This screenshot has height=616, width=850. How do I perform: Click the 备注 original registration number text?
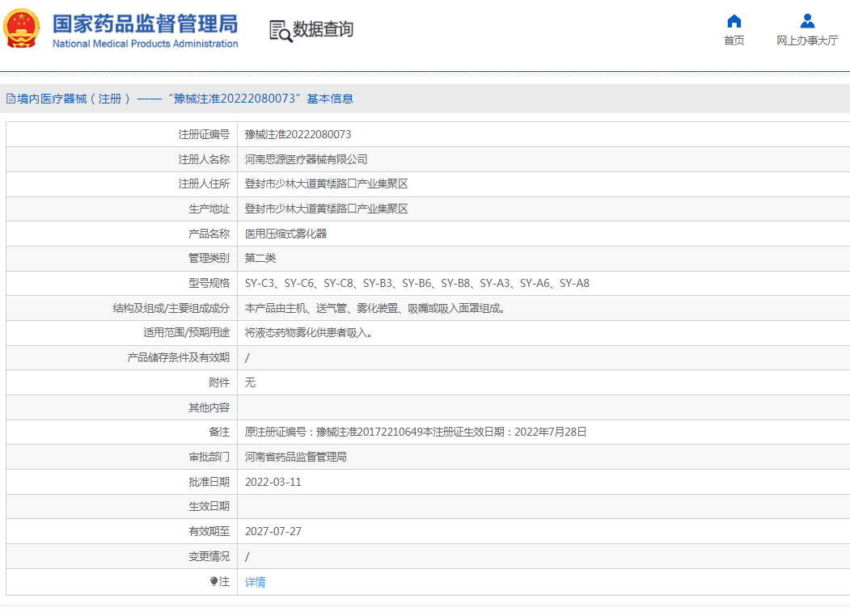coord(416,432)
